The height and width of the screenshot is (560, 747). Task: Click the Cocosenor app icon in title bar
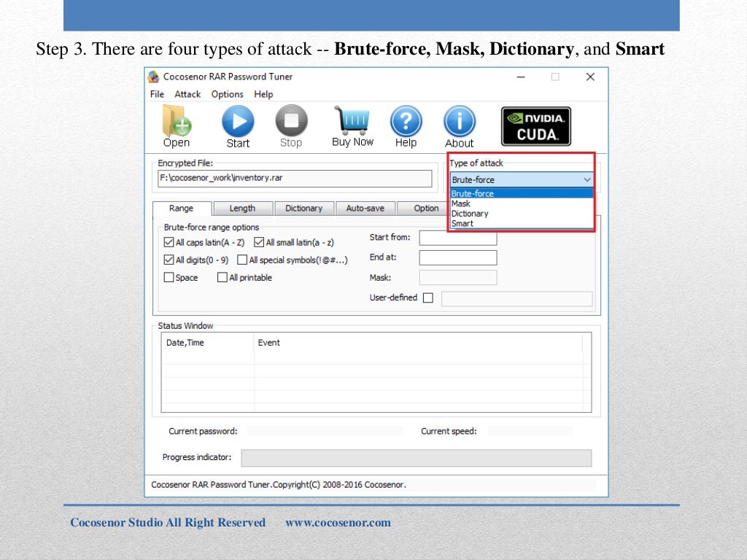[153, 77]
